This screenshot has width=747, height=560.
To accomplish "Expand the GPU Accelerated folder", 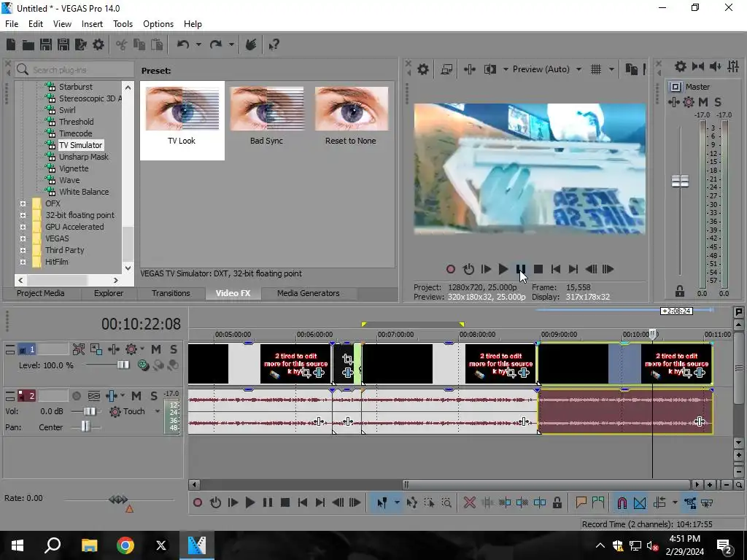I will 23,227.
